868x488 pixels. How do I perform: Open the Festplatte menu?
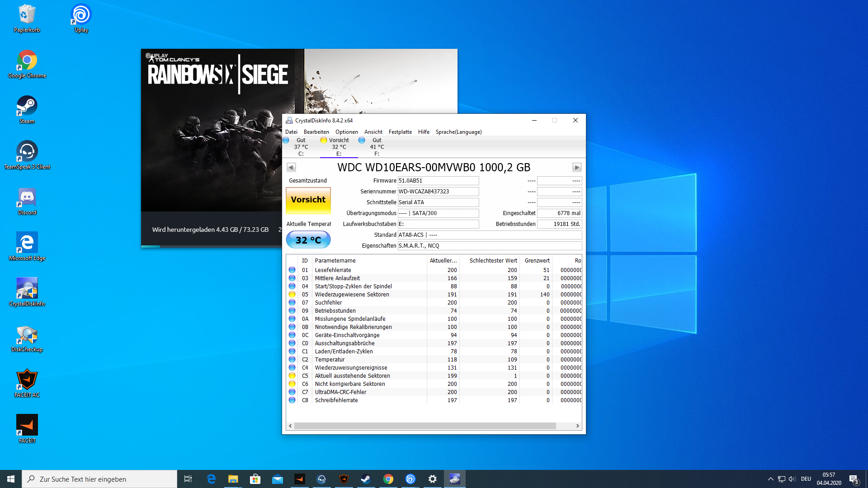pyautogui.click(x=400, y=132)
